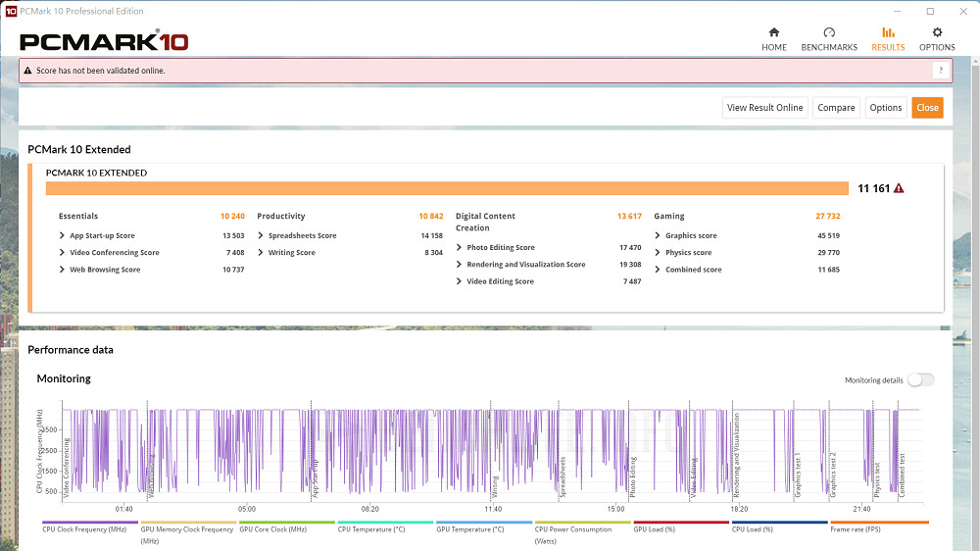Expand the App Start-up Score row

(64, 236)
